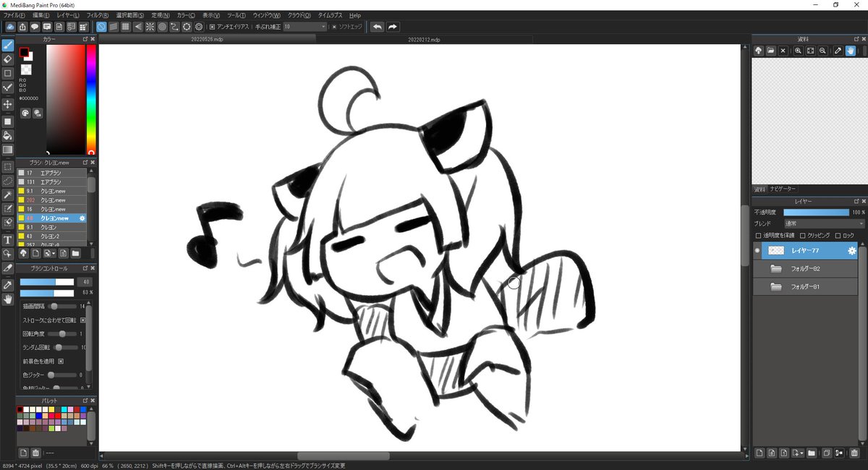868x470 pixels.
Task: Open the add-brush dropdown in brush panel
Action: coord(49,254)
